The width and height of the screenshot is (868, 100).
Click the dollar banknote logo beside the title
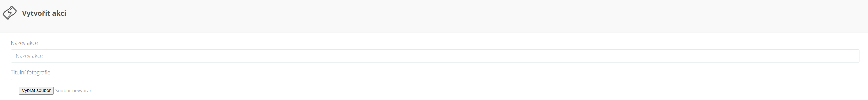pyautogui.click(x=10, y=13)
